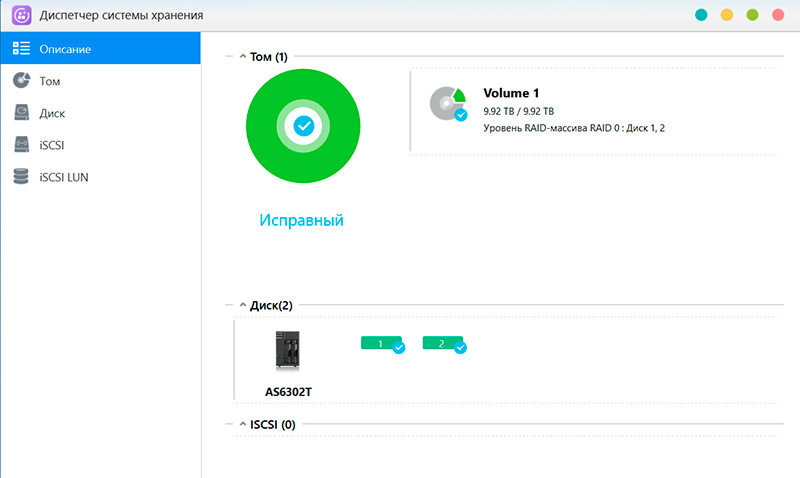
Task: Select disk slot 2 badge
Action: point(443,343)
